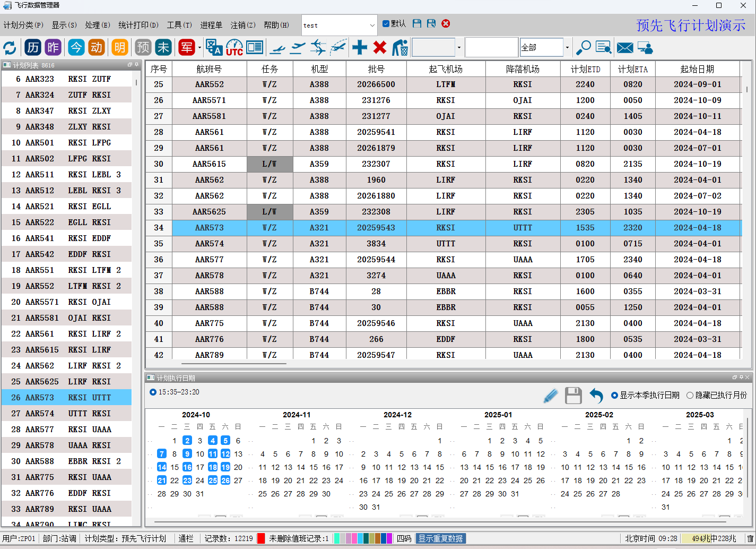Screen dimensions: 756x549
Task: Select the 历 history plans icon
Action: (33, 47)
